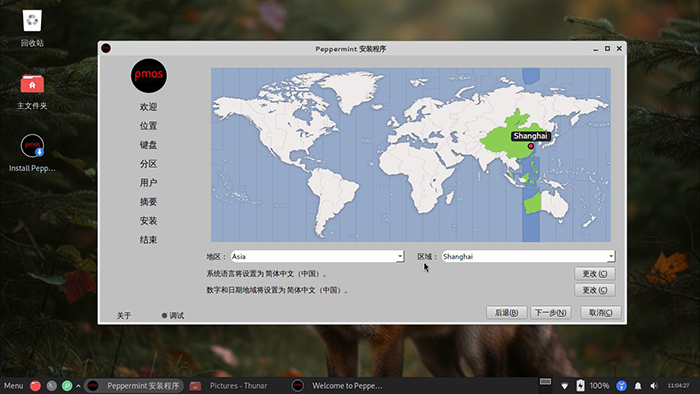700x394 pixels.
Task: Toggle the 调试 debug button
Action: 173,315
